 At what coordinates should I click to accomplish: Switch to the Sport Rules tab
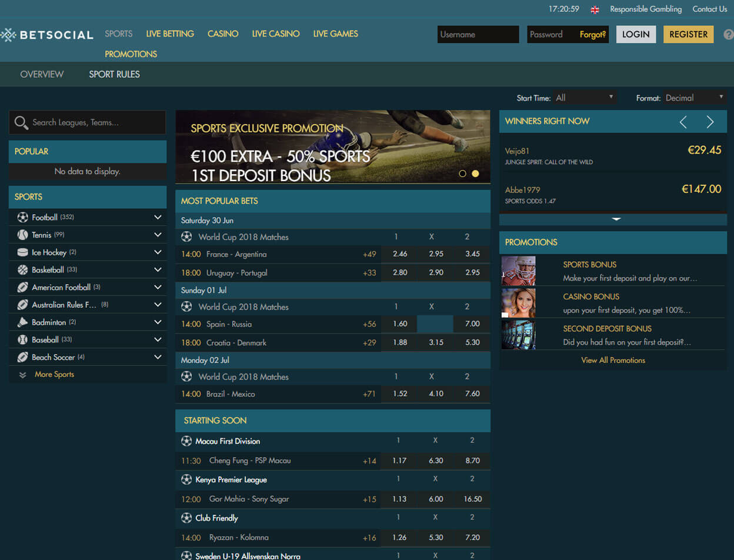pos(114,74)
